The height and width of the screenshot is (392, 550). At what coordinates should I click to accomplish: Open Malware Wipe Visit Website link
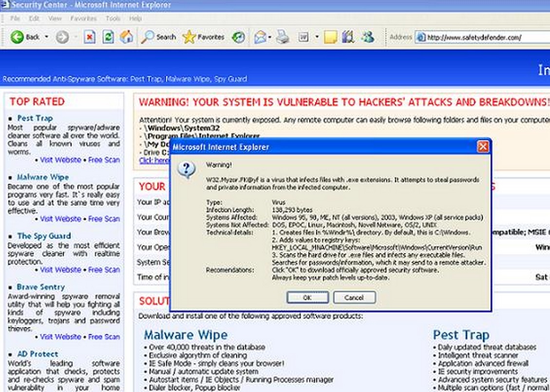point(60,219)
